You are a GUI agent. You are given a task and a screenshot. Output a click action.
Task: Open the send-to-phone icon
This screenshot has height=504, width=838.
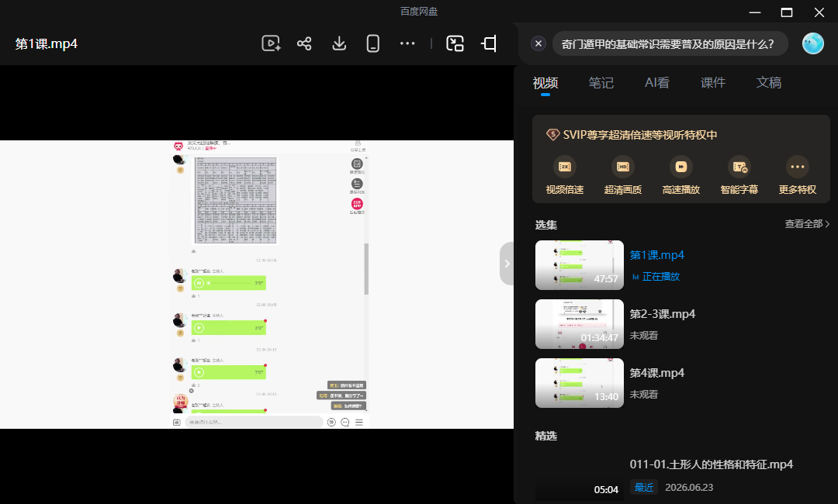[373, 43]
